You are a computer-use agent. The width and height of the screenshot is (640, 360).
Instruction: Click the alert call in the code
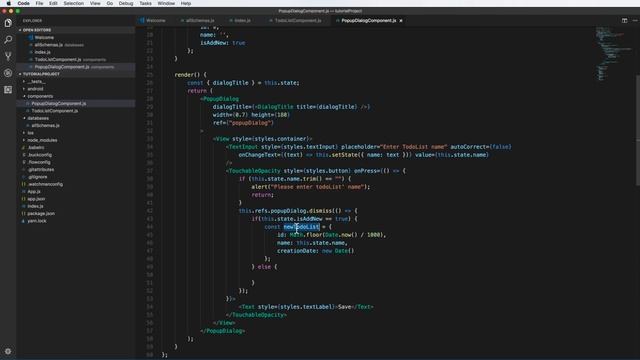point(259,187)
